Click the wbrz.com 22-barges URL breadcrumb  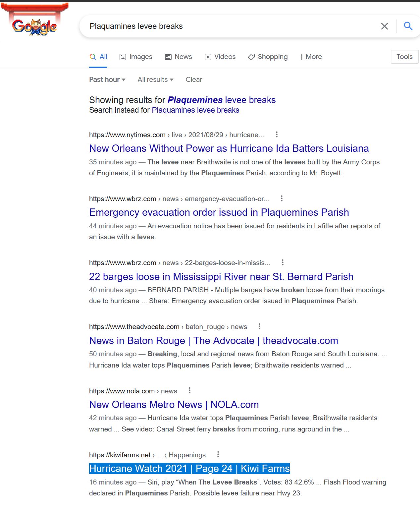[180, 263]
